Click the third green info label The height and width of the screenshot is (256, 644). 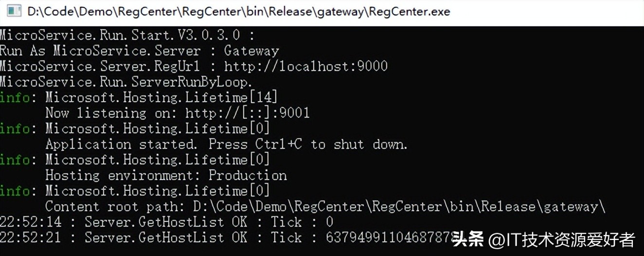15,160
